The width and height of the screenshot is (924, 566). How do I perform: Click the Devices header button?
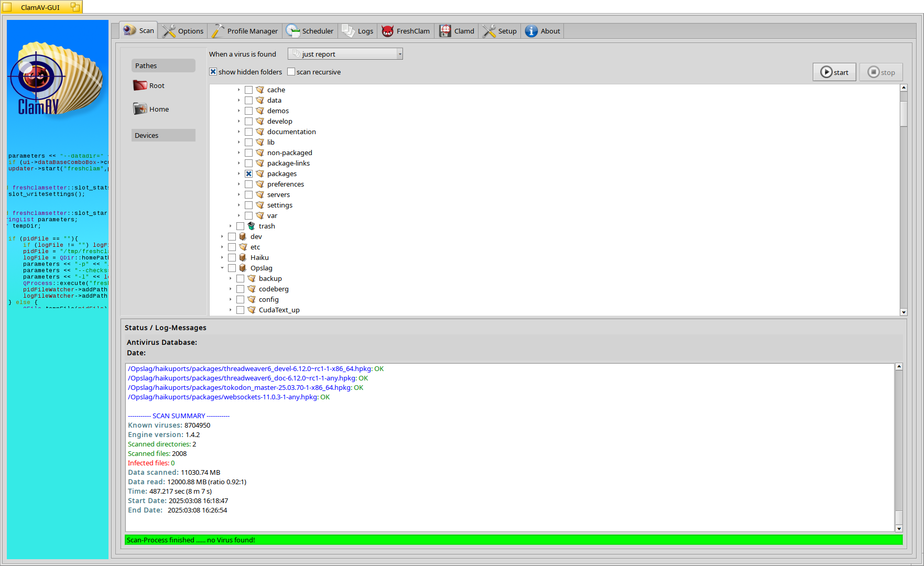pos(163,135)
